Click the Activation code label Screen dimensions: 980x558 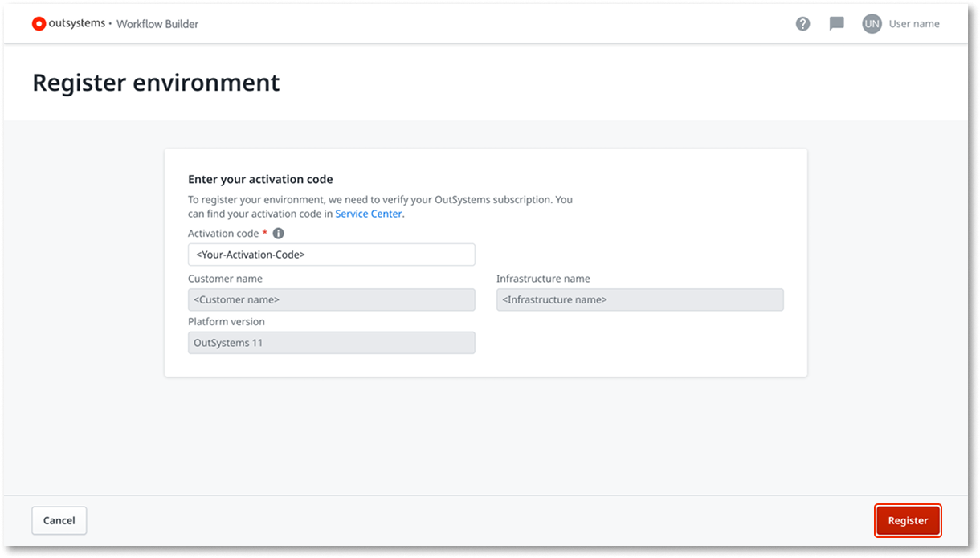pos(223,234)
